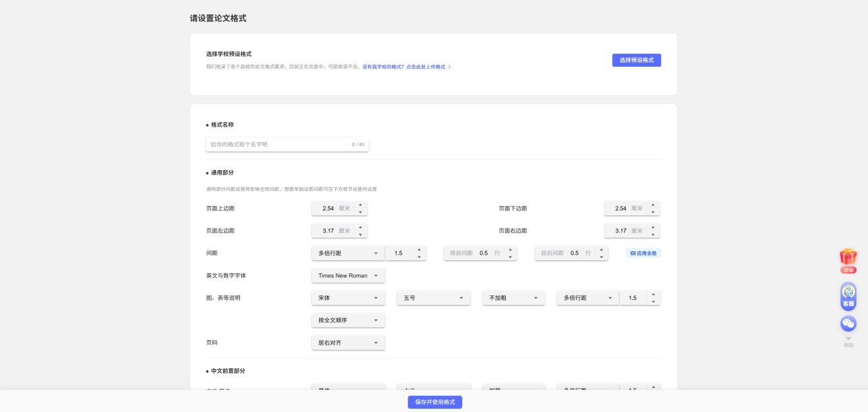Expand the 五号 font size dropdown
868x412 pixels.
[433, 298]
